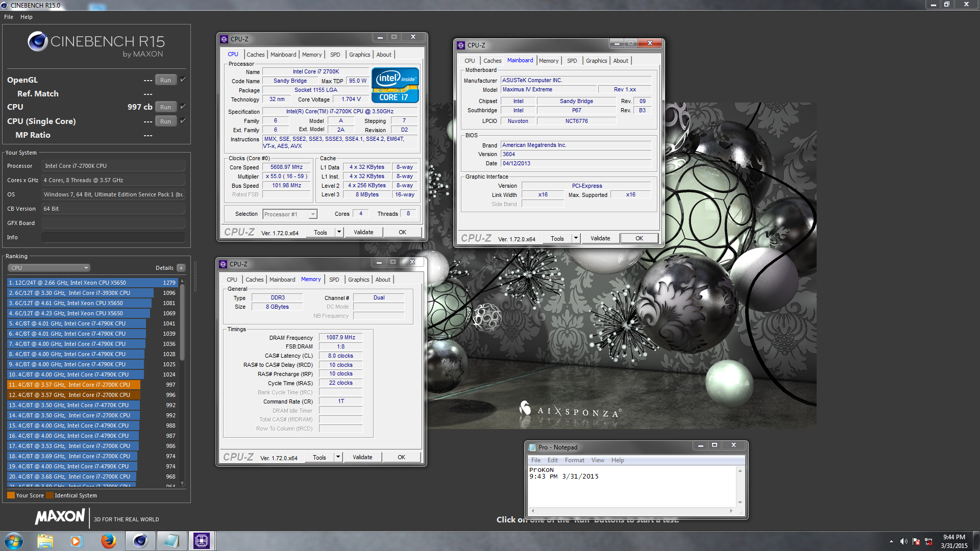Switch to Cinebench via its taskbar icon

(x=140, y=541)
